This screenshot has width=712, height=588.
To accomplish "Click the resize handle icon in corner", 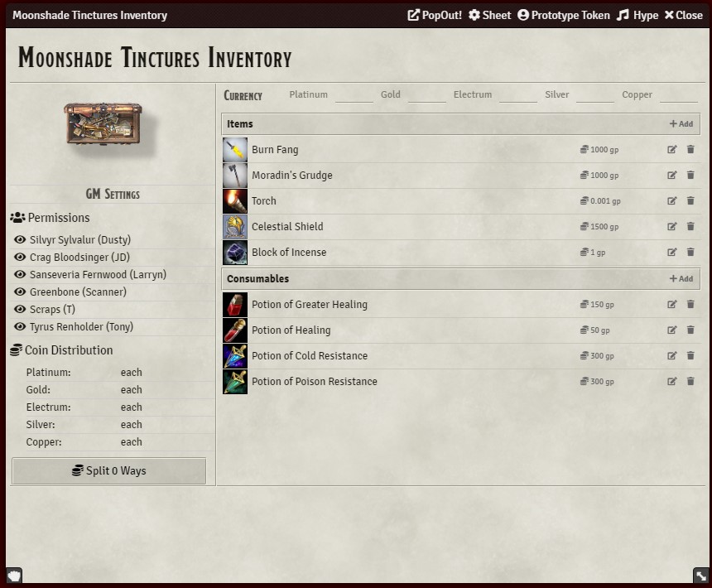I will pyautogui.click(x=701, y=576).
